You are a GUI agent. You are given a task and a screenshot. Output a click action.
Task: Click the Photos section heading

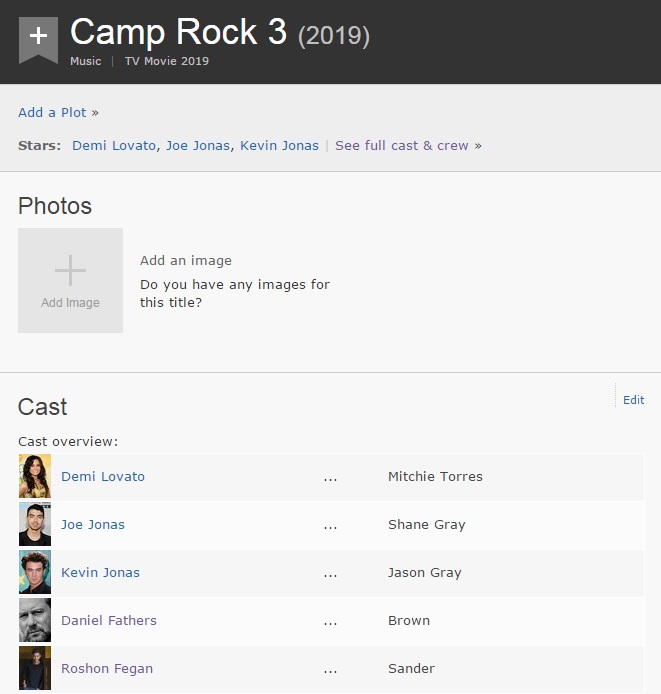55,206
